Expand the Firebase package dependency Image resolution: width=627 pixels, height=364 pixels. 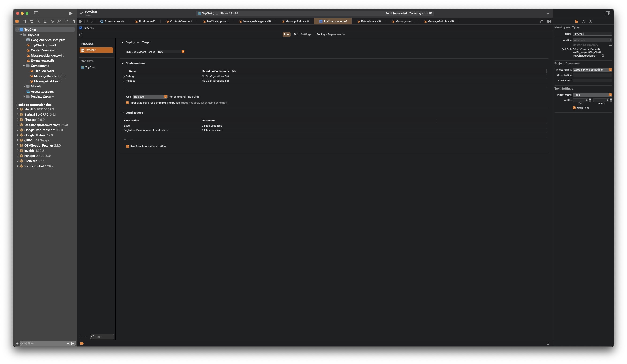coord(18,120)
